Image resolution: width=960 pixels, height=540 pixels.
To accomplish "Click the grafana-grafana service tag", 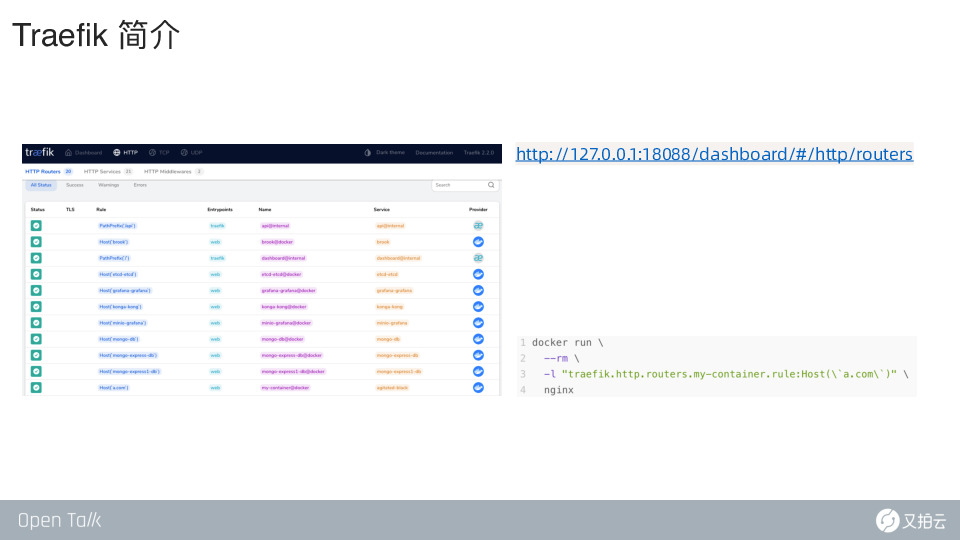I will point(394,291).
